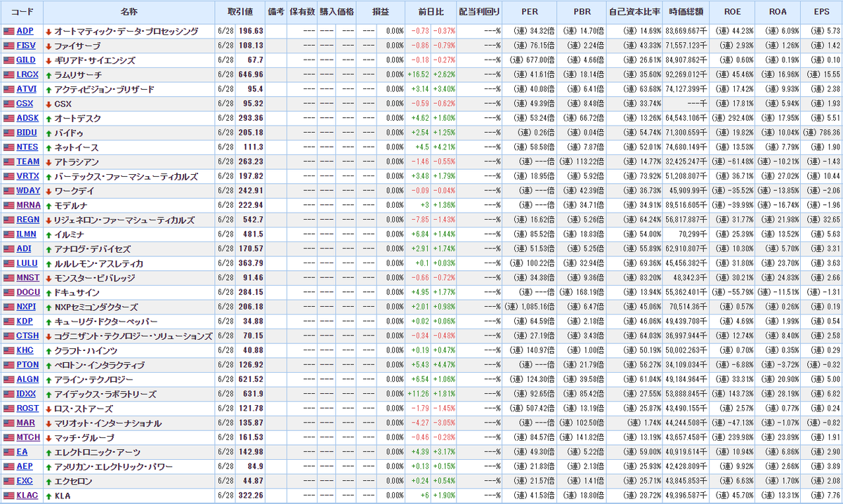Viewport: 843px width, 504px height.
Task: Sort by the PER column header
Action: click(x=530, y=13)
